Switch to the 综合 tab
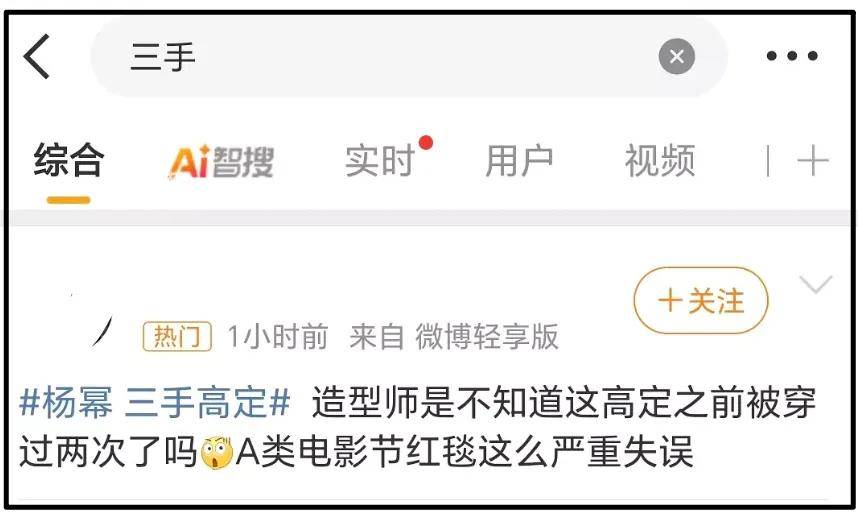The height and width of the screenshot is (514, 858). click(x=68, y=160)
